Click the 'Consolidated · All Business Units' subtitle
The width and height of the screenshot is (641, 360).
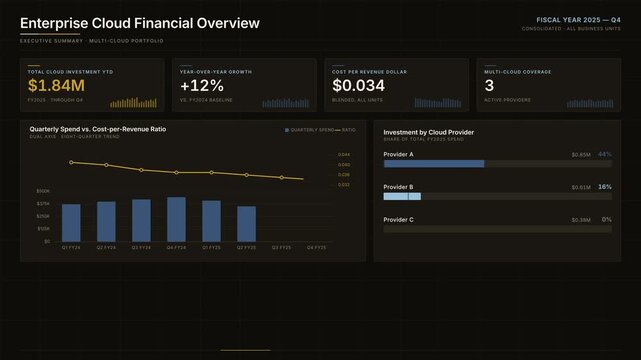(x=571, y=29)
